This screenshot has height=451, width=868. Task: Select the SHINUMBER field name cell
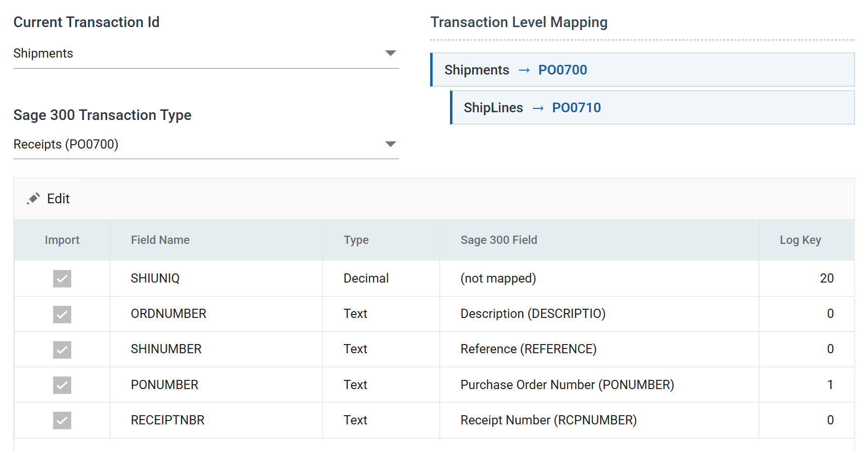(x=216, y=349)
